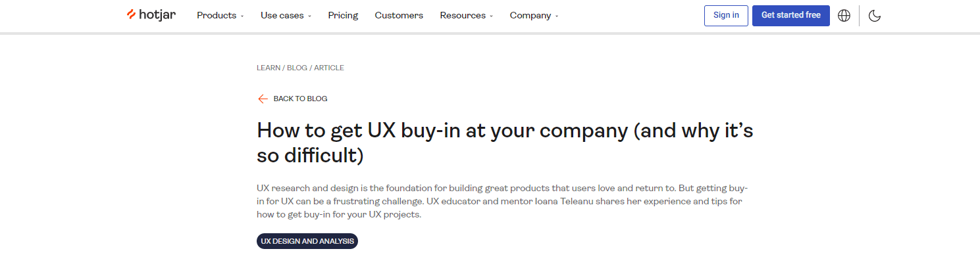This screenshot has height=272, width=980.
Task: Click the ARTICLE breadcrumb item
Action: tap(329, 68)
